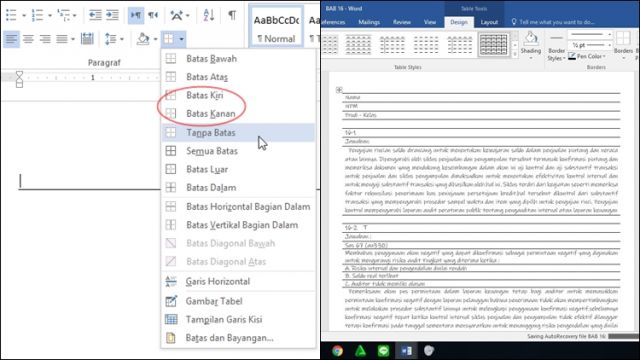Toggle the align left button
This screenshot has width=640, height=360.
click(11, 39)
